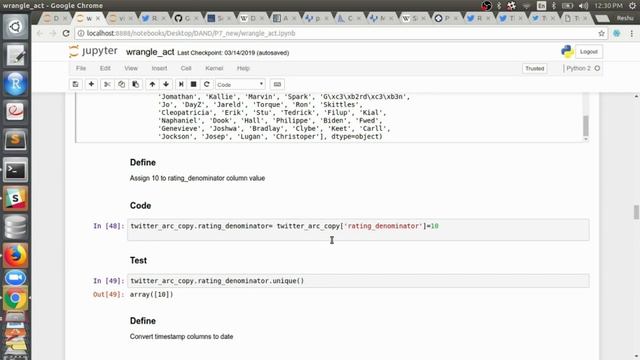Open Chrome's three-dot menu
The width and height of the screenshot is (640, 360).
point(631,33)
